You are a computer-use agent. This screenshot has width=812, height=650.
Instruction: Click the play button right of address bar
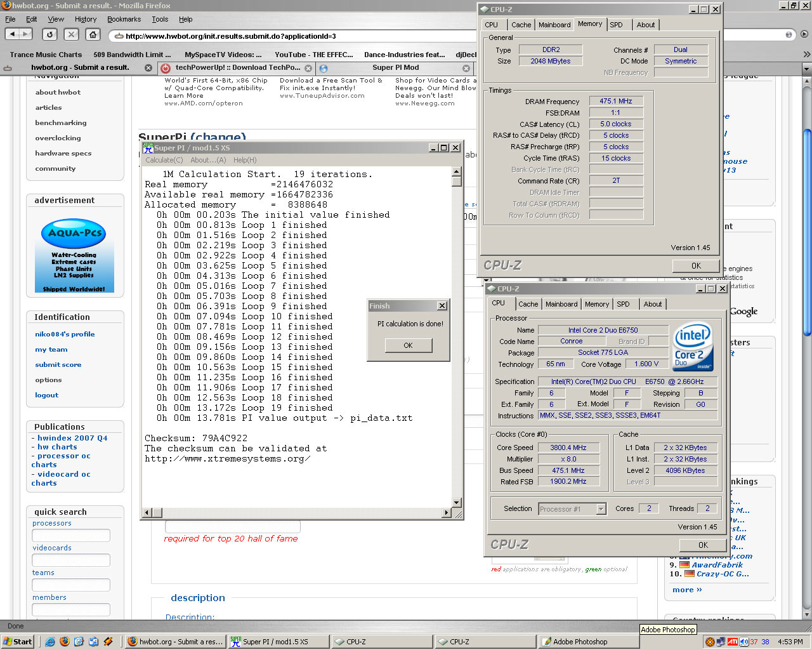[804, 35]
